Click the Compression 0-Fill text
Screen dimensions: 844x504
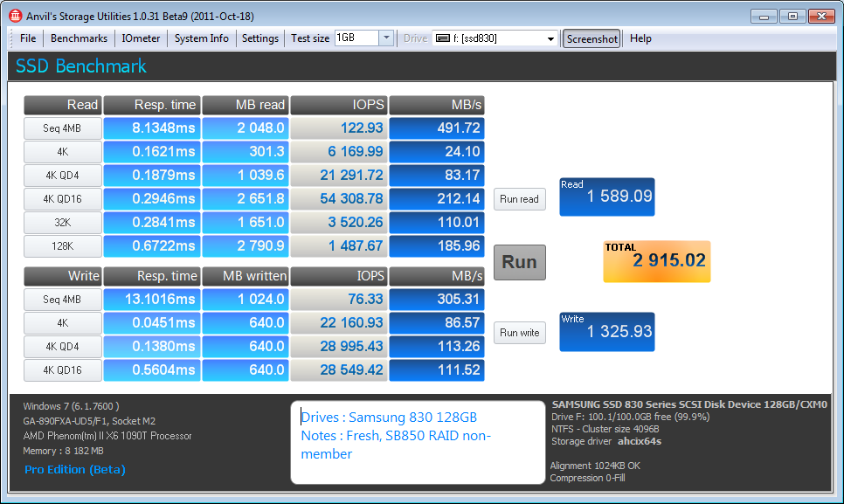(588, 478)
